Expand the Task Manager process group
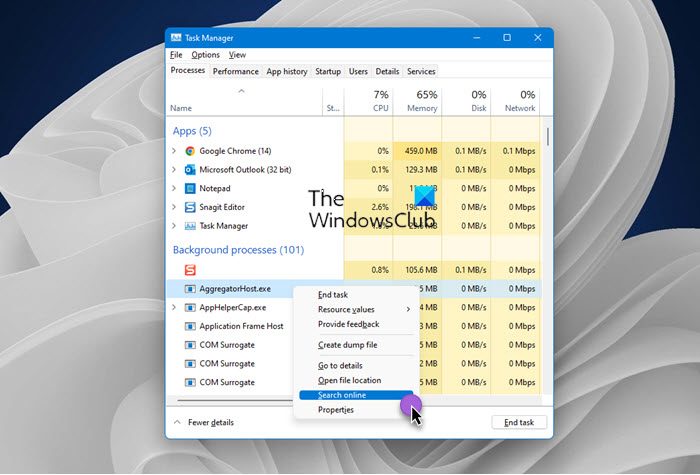 174,226
